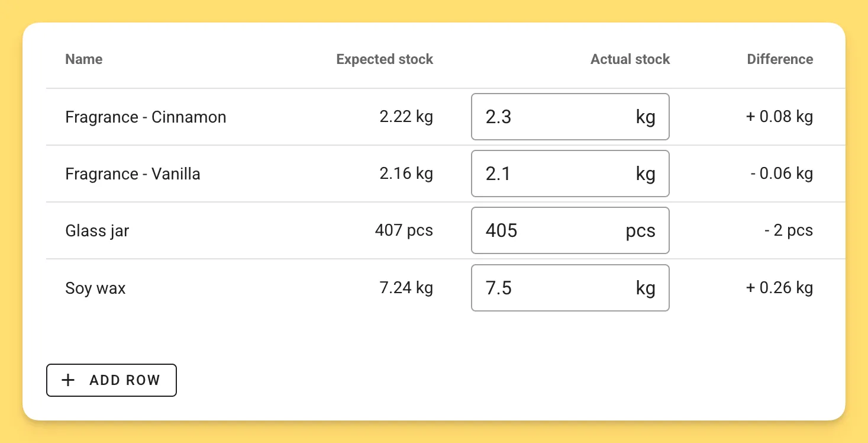
Task: Click the Fragrance - Vanilla product name
Action: coord(133,174)
